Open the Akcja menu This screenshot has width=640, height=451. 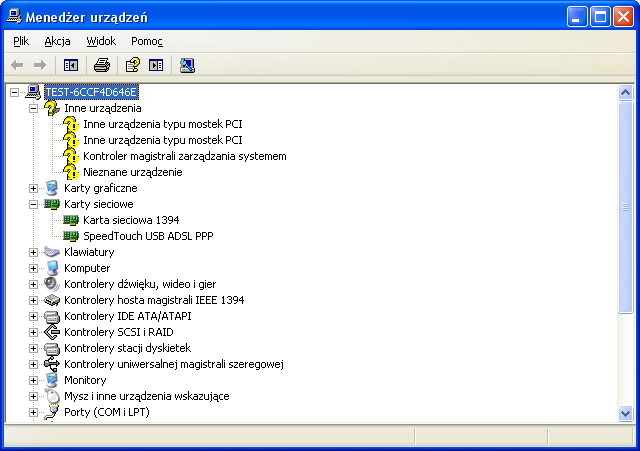point(57,41)
